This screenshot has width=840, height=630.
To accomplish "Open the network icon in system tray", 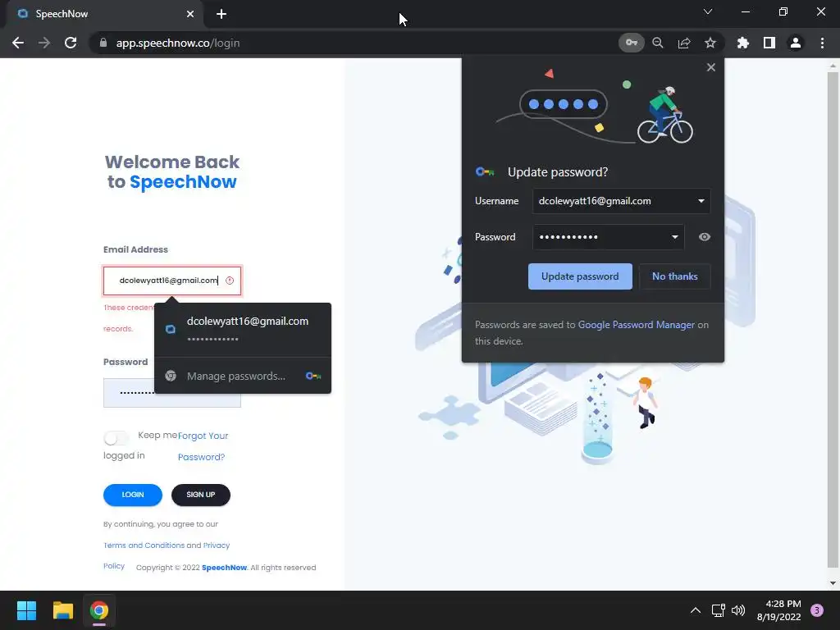I will (718, 610).
